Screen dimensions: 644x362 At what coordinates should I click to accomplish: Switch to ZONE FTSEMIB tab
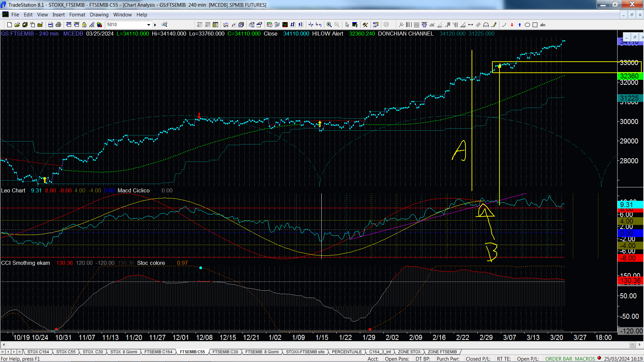442,352
